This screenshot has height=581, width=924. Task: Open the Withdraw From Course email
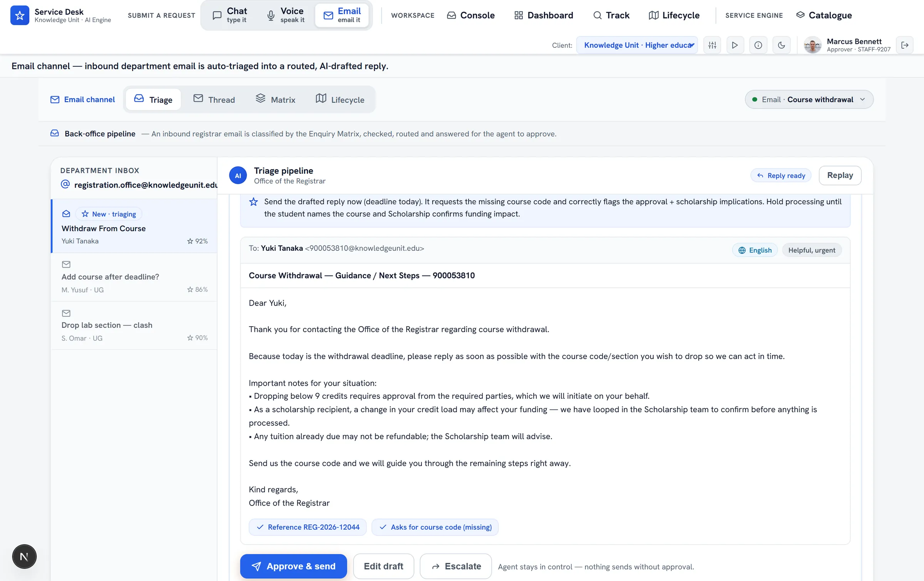134,226
